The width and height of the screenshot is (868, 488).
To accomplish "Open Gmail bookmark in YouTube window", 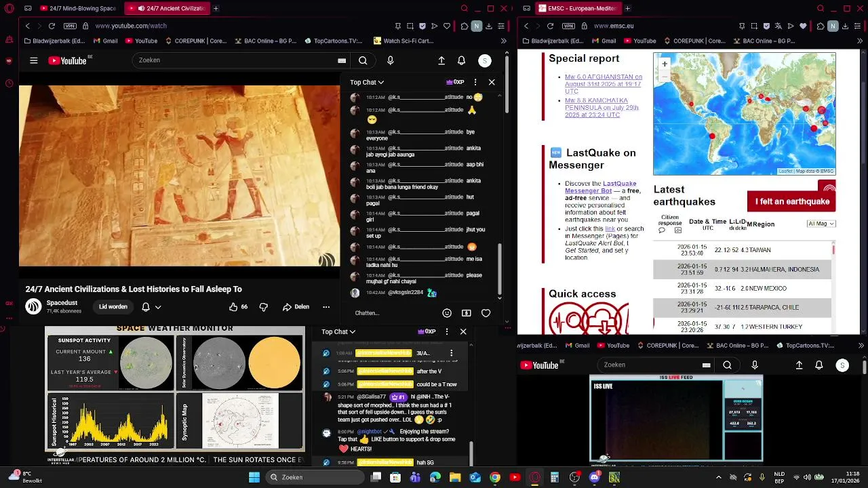I will 105,41.
